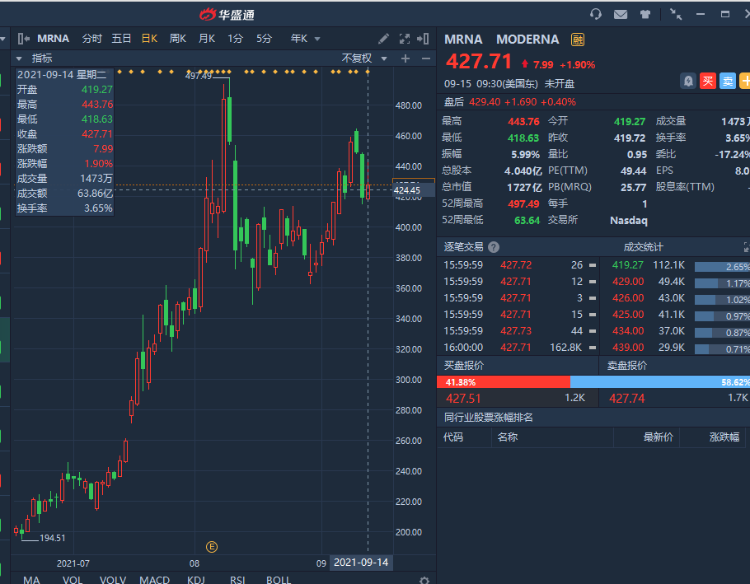Screen dimensions: 750x584
Task: Click the 同行业股票涨幅排名 header
Action: pos(488,418)
